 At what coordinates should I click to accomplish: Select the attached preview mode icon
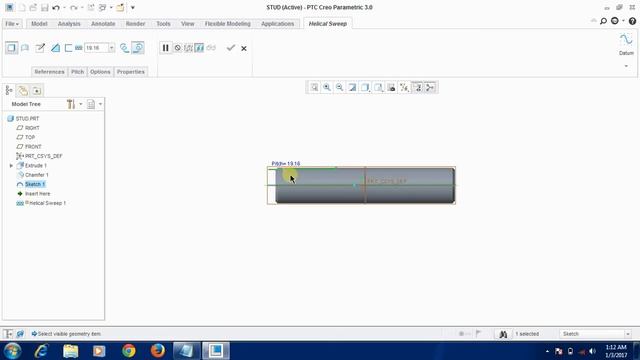[199, 48]
